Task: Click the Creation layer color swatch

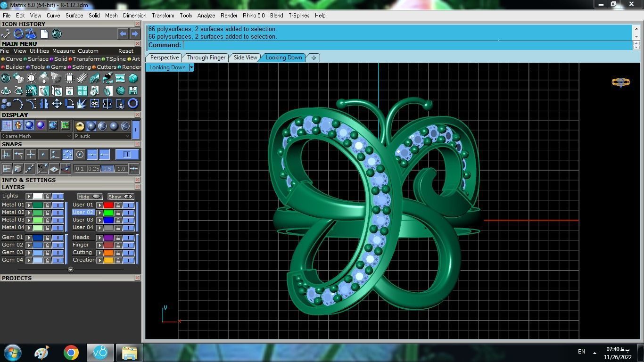Action: pyautogui.click(x=108, y=260)
